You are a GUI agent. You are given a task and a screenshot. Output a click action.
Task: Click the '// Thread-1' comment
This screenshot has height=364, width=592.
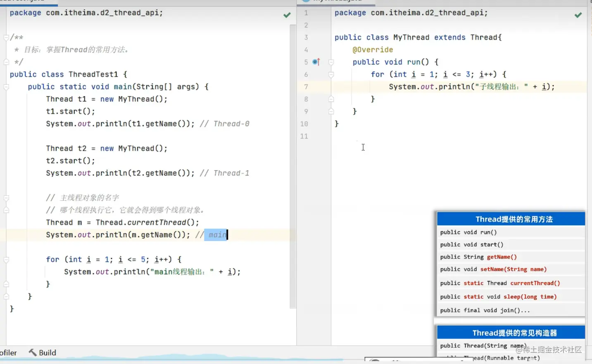click(x=224, y=173)
